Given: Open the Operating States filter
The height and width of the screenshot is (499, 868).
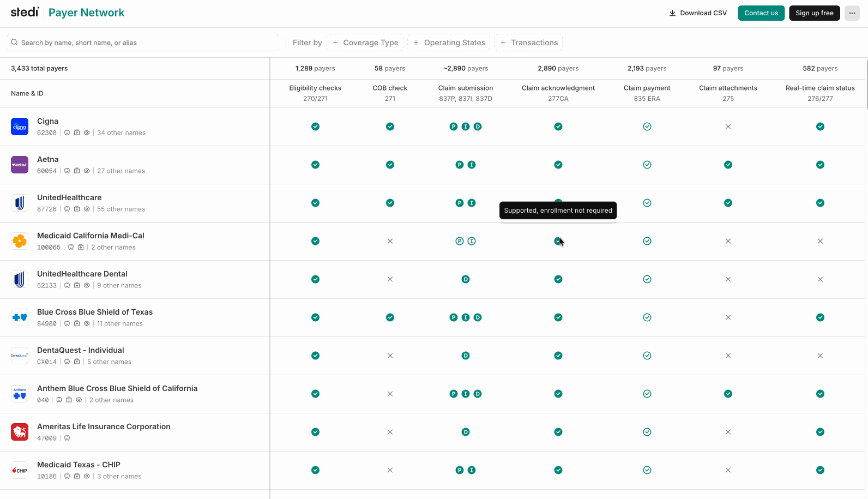Looking at the screenshot, I should tap(449, 43).
